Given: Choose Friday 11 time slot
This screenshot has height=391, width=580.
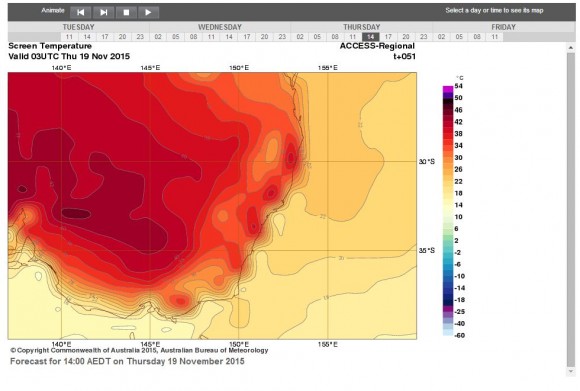Looking at the screenshot, I should click(x=495, y=37).
